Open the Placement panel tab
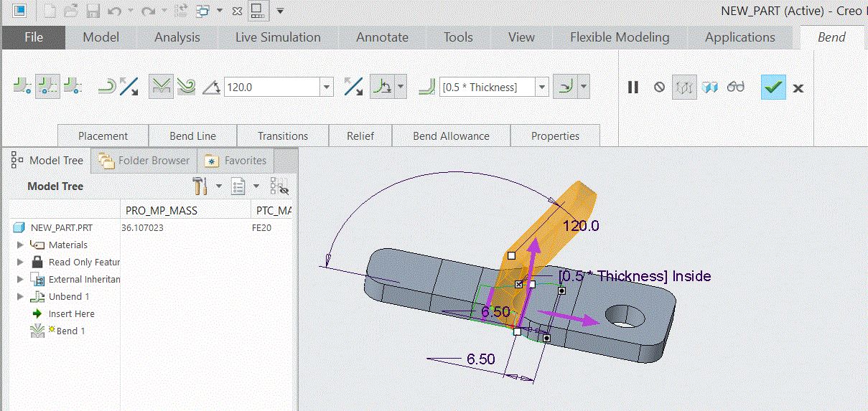 tap(103, 136)
